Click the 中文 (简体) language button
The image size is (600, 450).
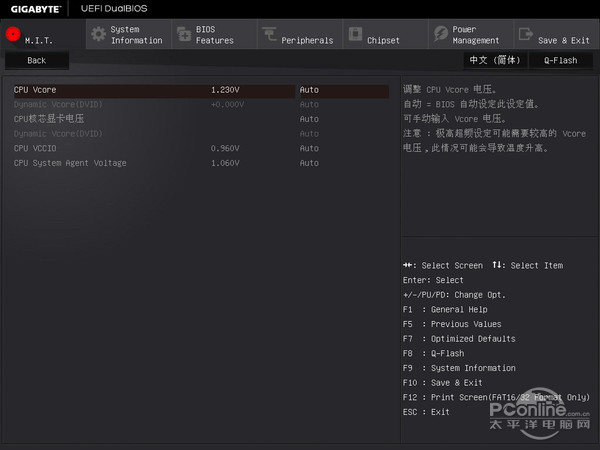(495, 60)
